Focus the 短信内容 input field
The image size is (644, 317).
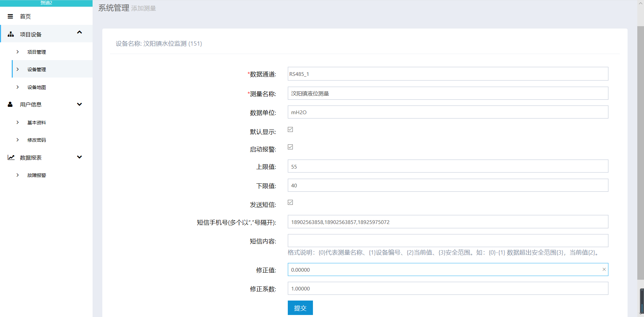pos(447,241)
